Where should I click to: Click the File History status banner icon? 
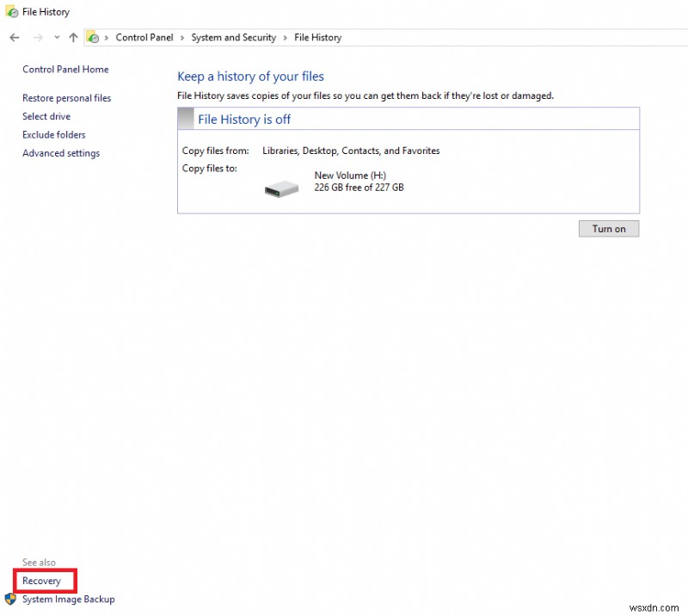pyautogui.click(x=185, y=118)
